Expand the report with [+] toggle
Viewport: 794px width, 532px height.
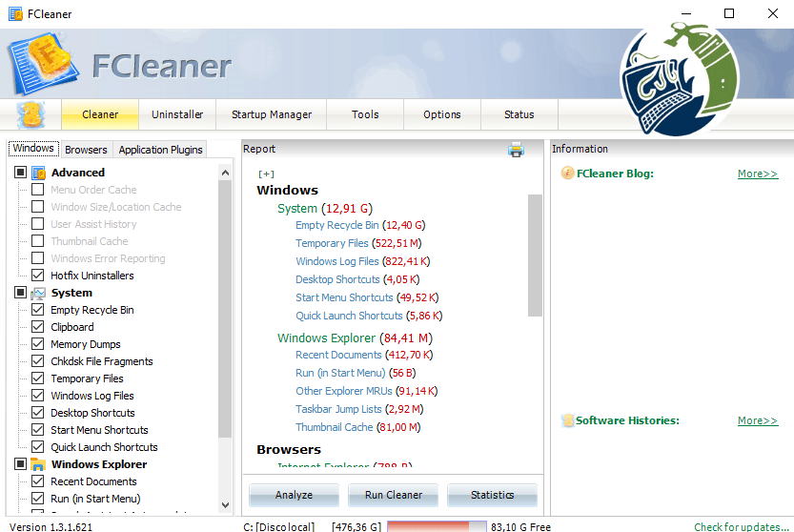point(266,174)
